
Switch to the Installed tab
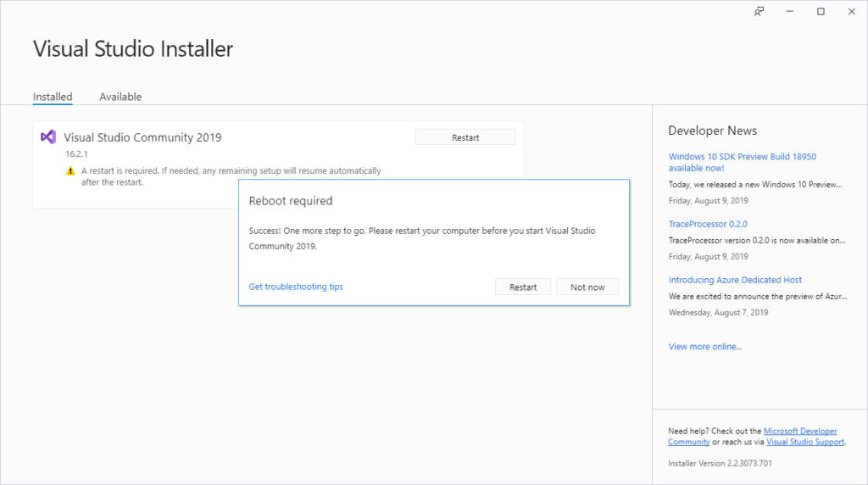click(x=53, y=97)
